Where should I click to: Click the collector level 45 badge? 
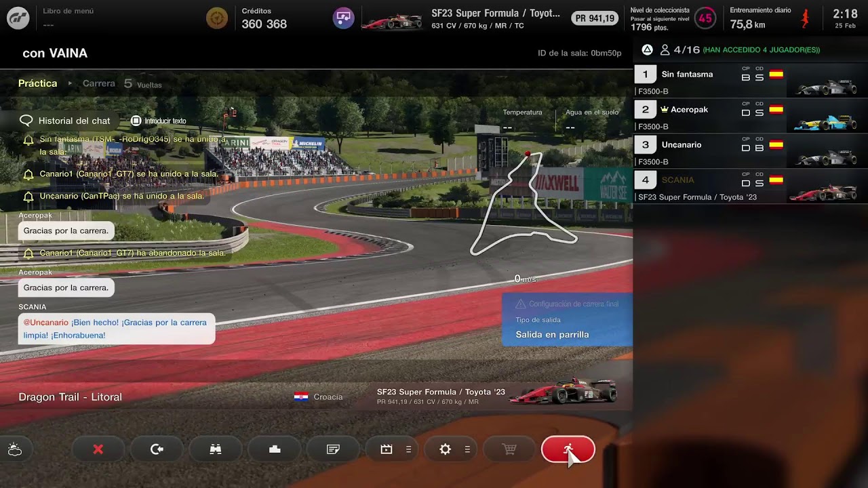point(705,18)
